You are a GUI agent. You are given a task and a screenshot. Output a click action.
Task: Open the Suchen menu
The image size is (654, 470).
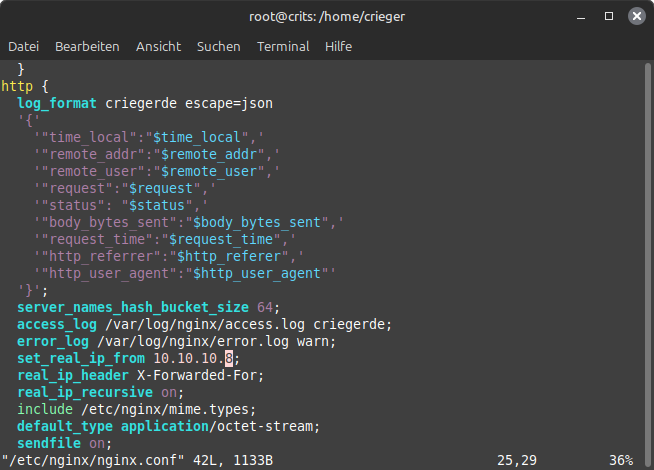[x=219, y=46]
